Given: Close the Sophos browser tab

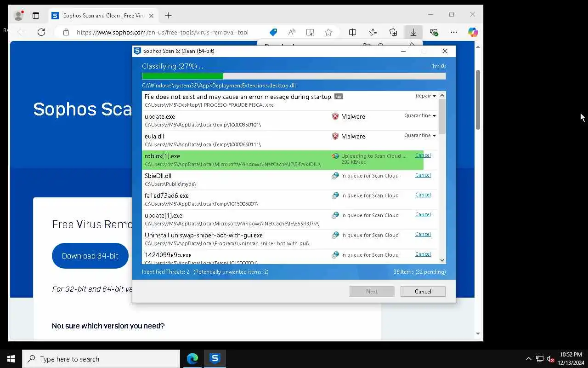Looking at the screenshot, I should click(x=151, y=16).
